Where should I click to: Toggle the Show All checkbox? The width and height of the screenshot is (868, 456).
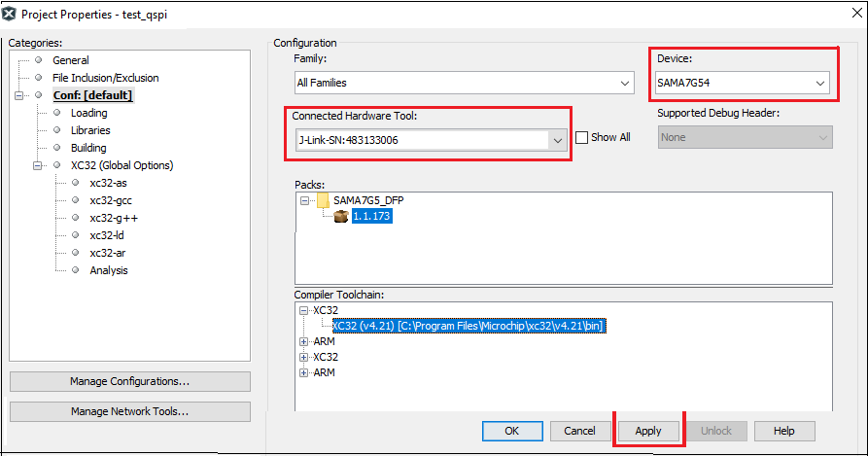click(x=581, y=137)
